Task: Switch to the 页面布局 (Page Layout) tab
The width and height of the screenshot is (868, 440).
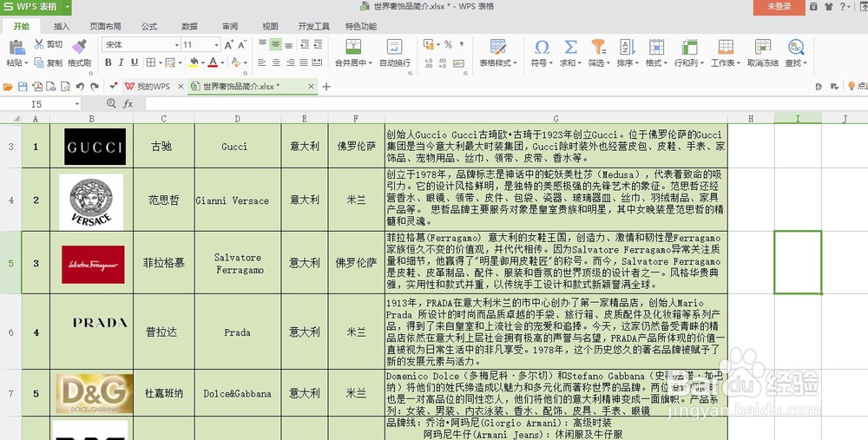Action: (x=105, y=26)
